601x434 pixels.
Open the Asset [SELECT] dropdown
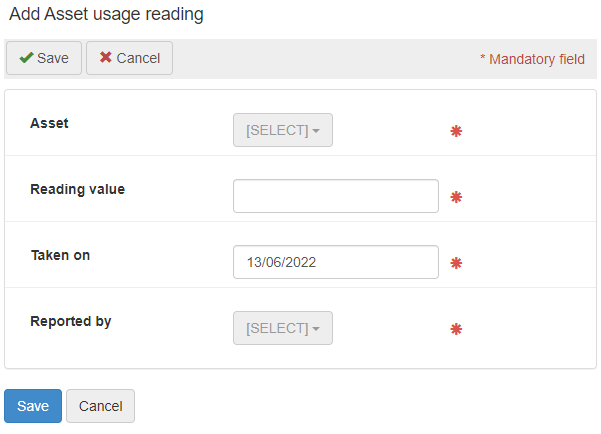[x=282, y=130]
